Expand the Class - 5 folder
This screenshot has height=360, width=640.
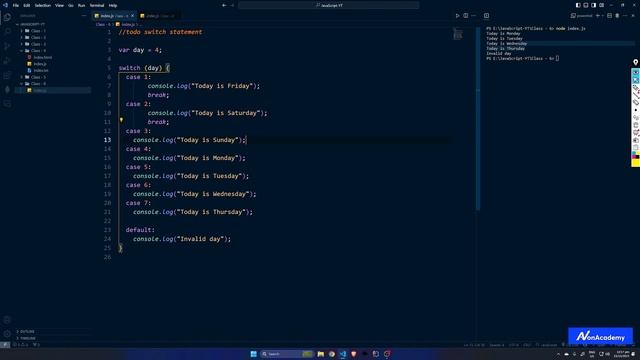tap(38, 77)
